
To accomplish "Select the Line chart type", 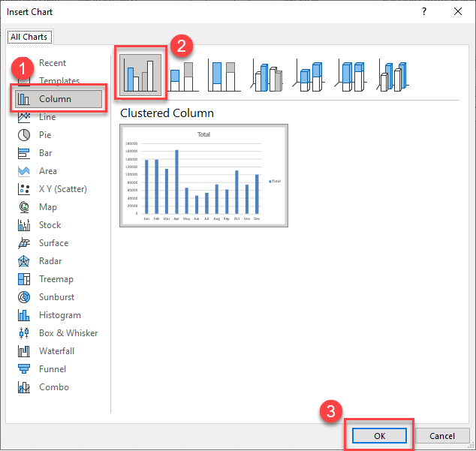I will tap(47, 117).
